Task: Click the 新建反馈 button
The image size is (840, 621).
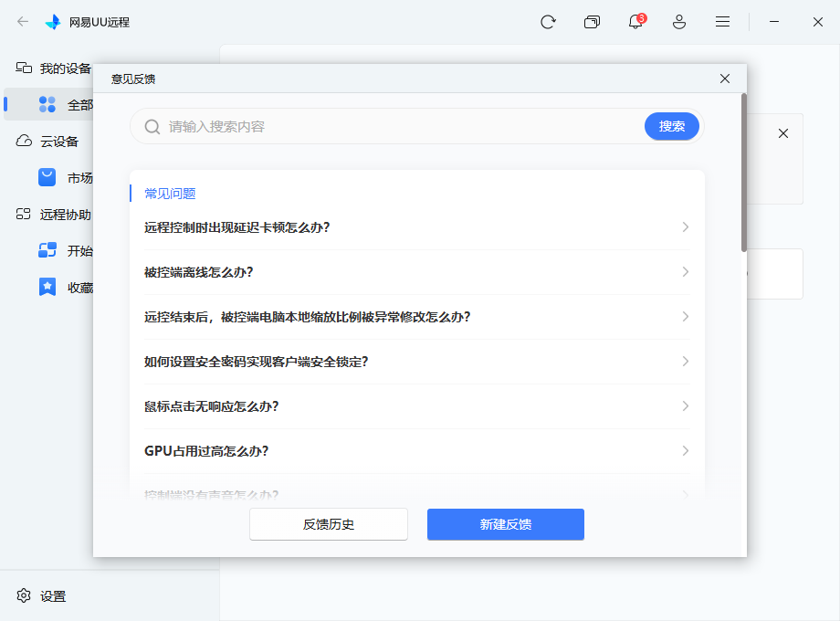Action: [505, 524]
